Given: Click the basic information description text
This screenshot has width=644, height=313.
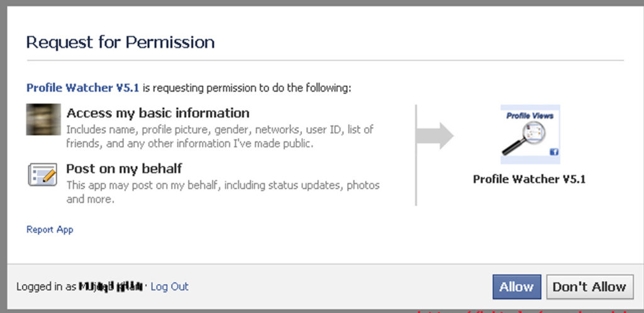Looking at the screenshot, I should tap(219, 136).
